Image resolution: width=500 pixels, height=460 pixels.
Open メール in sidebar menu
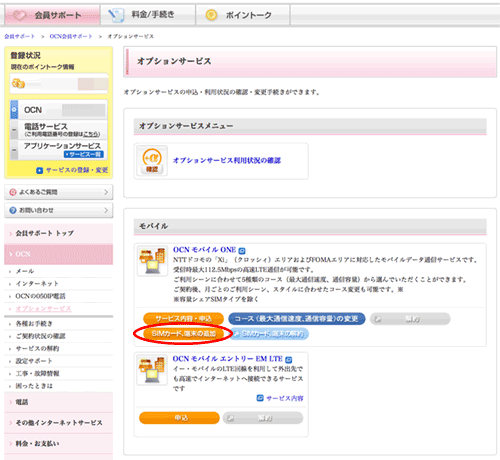pyautogui.click(x=25, y=271)
